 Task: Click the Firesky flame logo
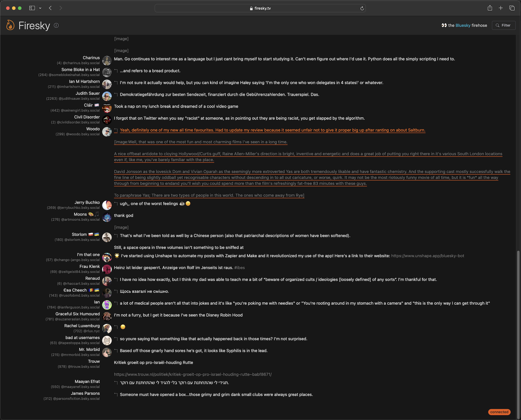pyautogui.click(x=10, y=25)
